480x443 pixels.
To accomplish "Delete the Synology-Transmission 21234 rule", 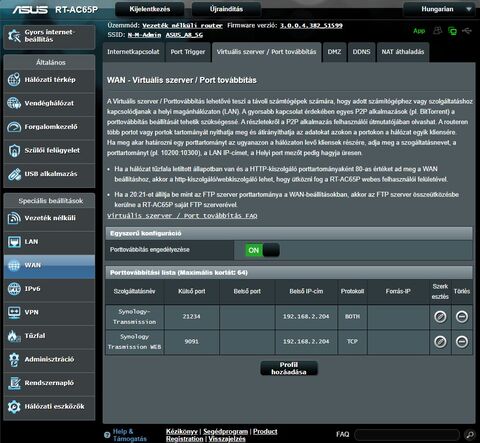I will pos(462,316).
